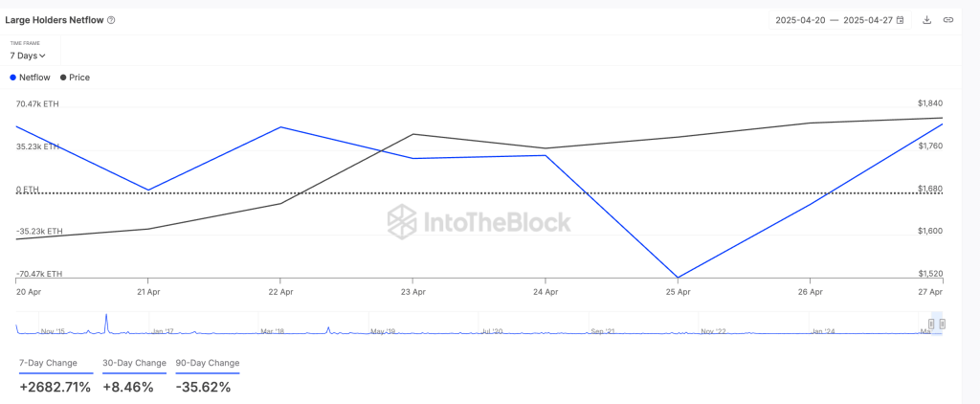Select the 30-Day Change tab
980x404 pixels.
pos(133,364)
